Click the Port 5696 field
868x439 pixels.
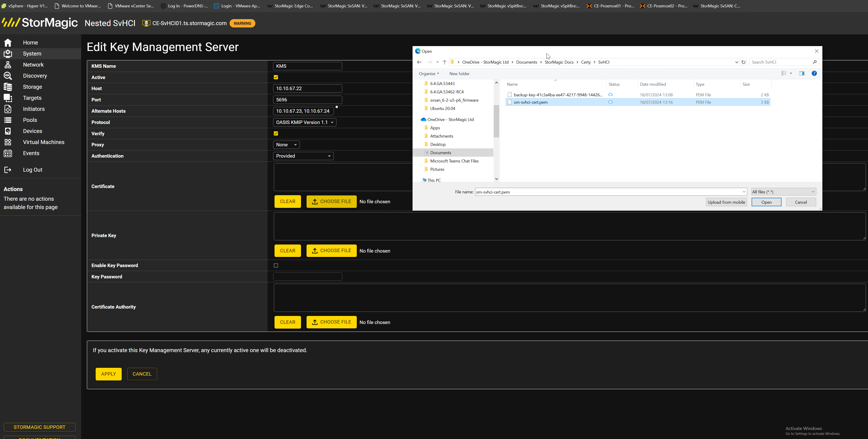[x=308, y=100]
